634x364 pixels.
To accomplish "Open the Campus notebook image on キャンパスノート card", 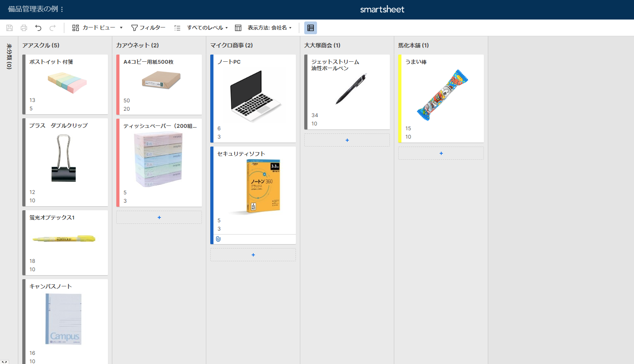I will pos(64,319).
